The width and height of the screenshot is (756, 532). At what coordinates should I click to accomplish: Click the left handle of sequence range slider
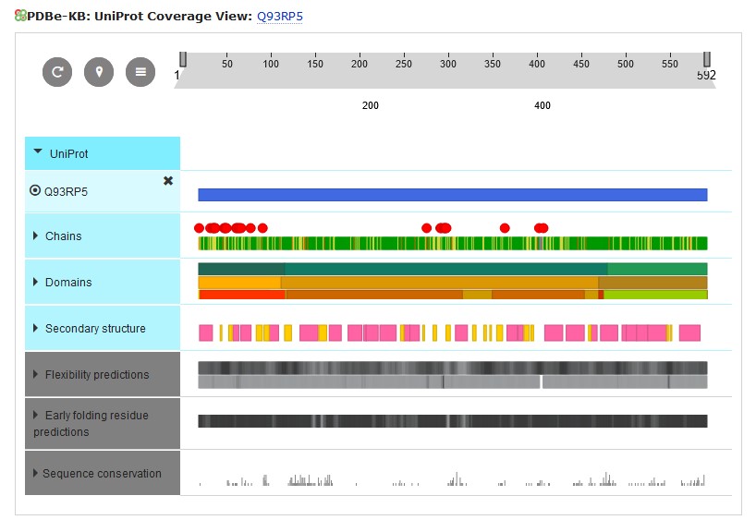click(183, 59)
